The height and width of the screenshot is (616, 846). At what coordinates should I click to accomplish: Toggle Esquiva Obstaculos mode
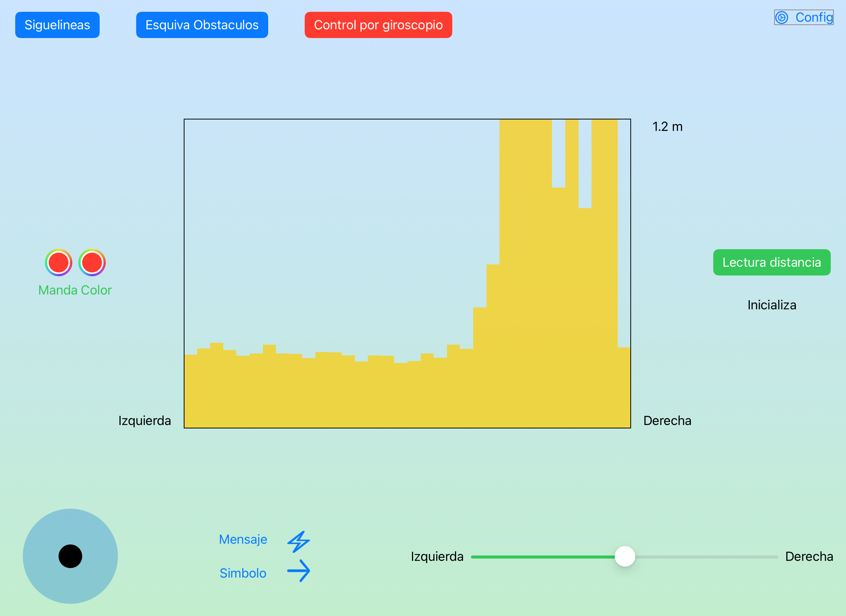tap(202, 25)
